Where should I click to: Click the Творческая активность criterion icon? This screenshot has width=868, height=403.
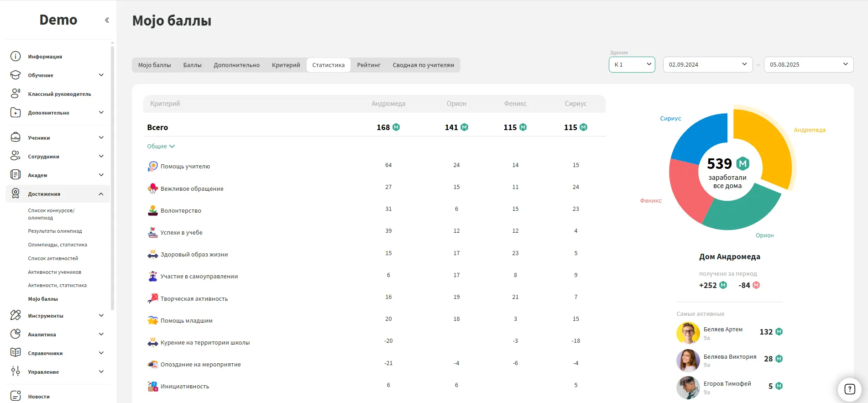[153, 298]
